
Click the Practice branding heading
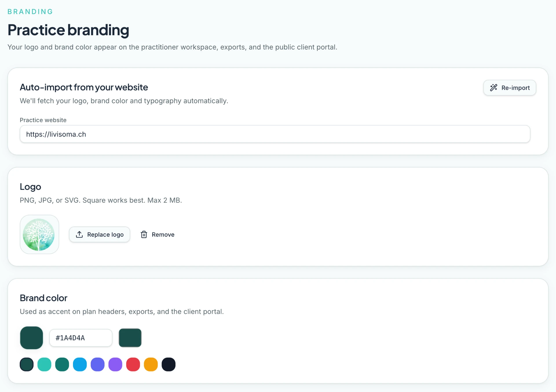coord(68,30)
